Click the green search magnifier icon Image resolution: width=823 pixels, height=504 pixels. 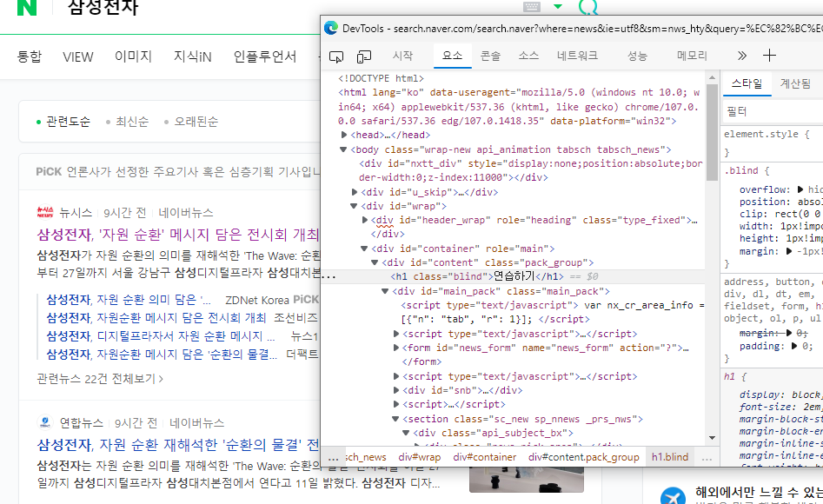[x=587, y=7]
